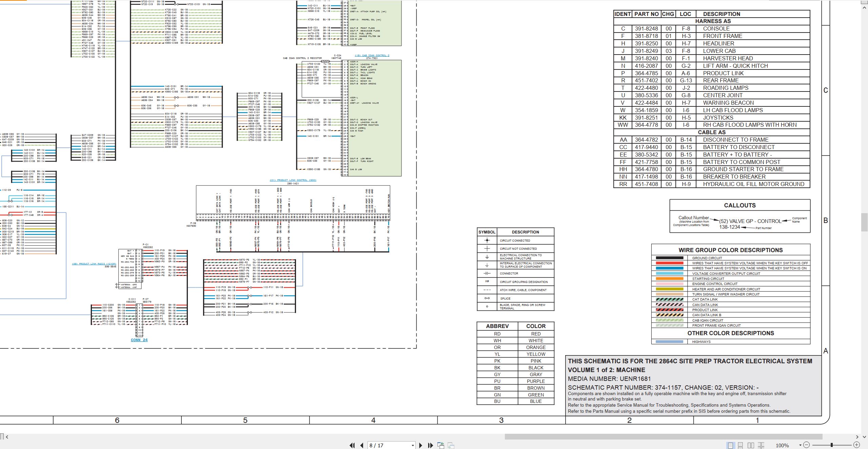The width and height of the screenshot is (868, 449).
Task: Click the horizontal scrollbar left arrow
Action: point(7,437)
